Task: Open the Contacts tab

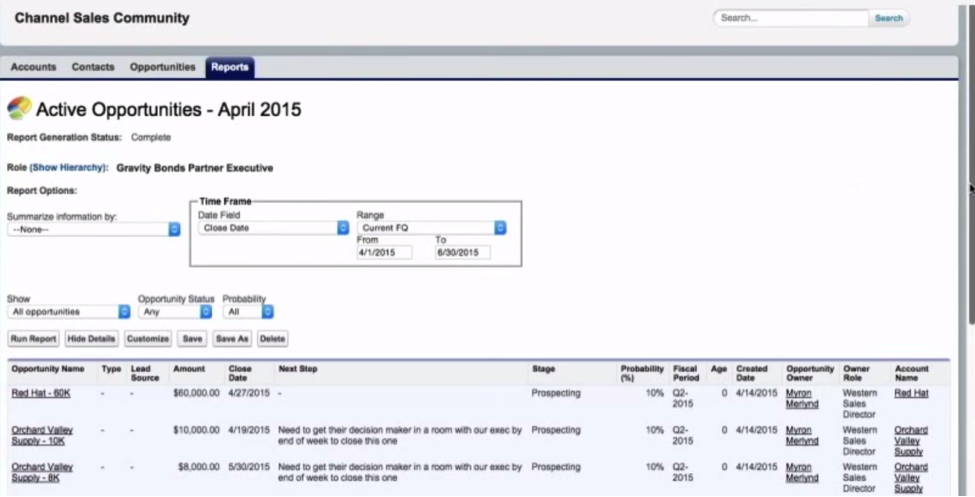Action: point(93,67)
